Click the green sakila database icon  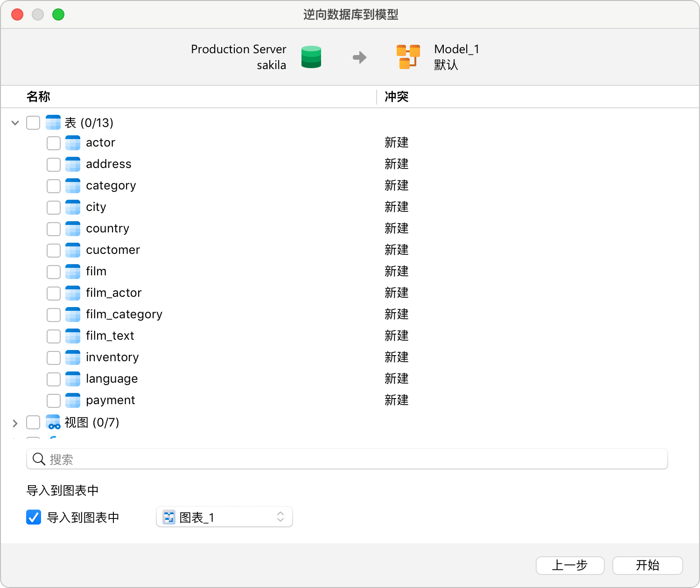[x=311, y=57]
